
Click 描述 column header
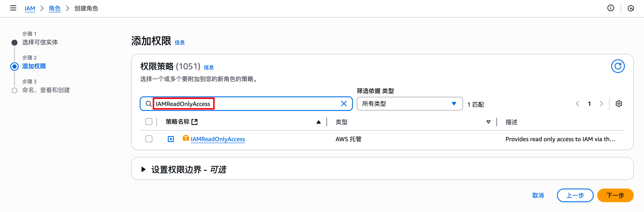pos(512,122)
